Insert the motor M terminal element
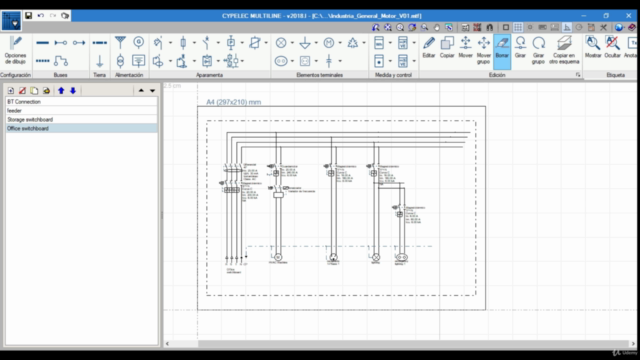The height and width of the screenshot is (360, 640). [x=329, y=42]
